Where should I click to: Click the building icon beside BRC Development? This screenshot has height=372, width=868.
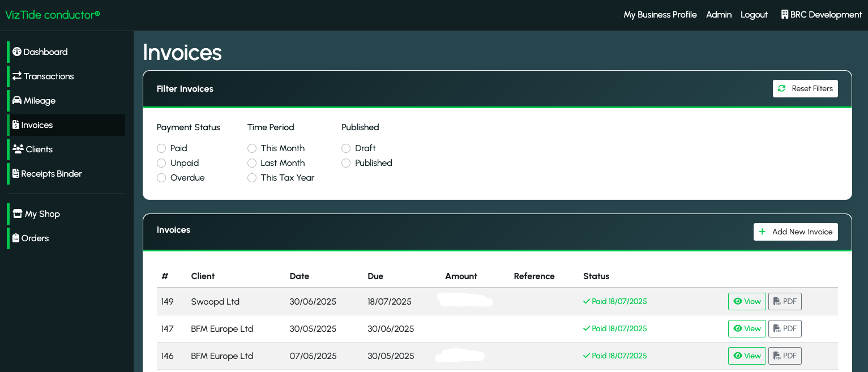pos(785,15)
